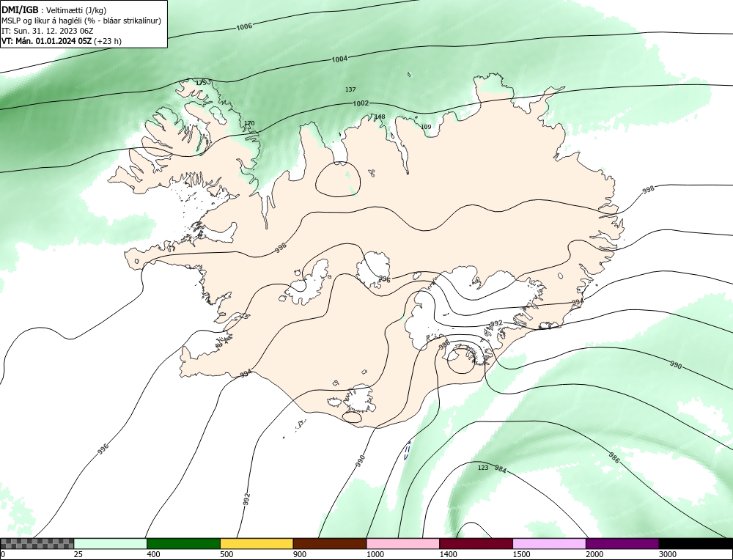Select the brown 900–1000 legend swatch
The width and height of the screenshot is (733, 560).
click(x=330, y=544)
